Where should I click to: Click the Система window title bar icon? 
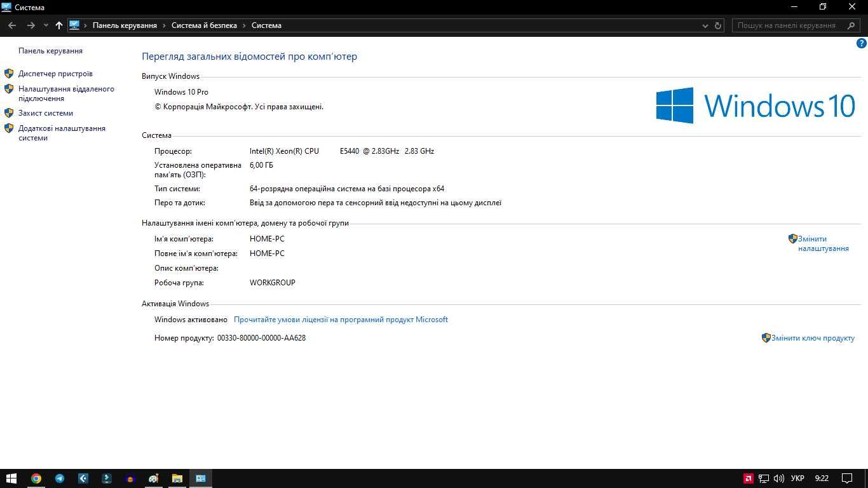tap(6, 7)
